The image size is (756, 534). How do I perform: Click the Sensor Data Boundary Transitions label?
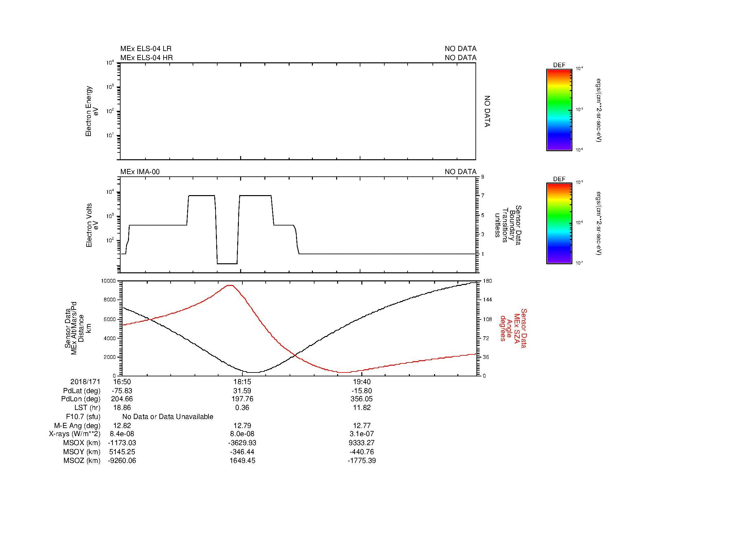click(509, 225)
